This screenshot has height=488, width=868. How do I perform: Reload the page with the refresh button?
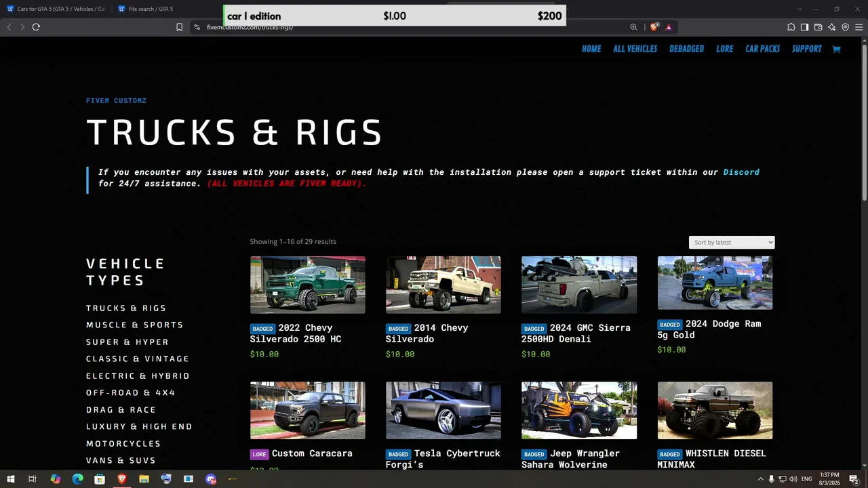click(x=36, y=27)
